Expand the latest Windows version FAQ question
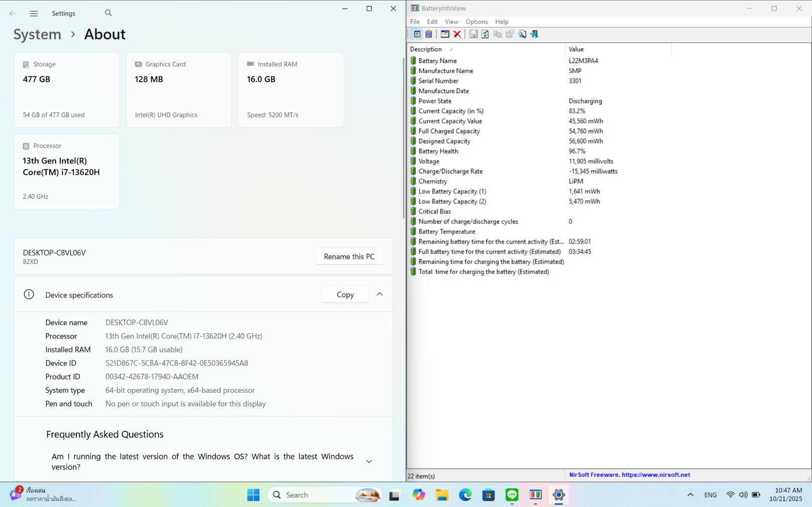This screenshot has height=507, width=812. [369, 461]
